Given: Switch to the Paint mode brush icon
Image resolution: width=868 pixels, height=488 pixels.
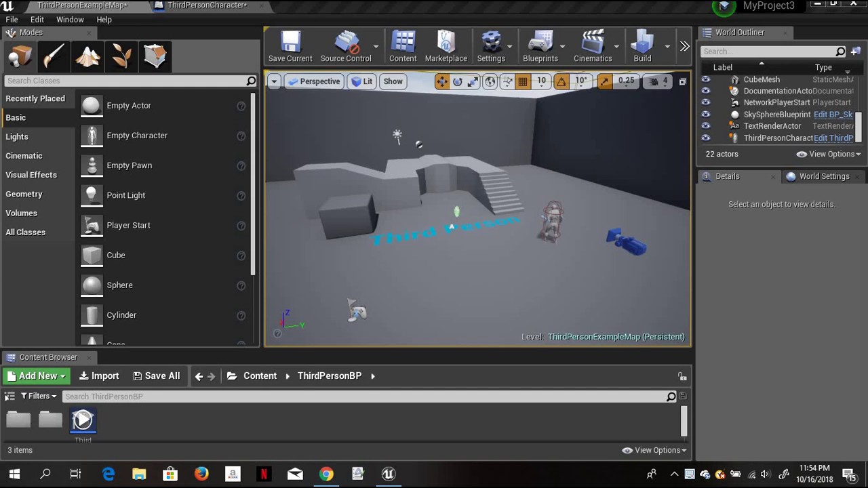Looking at the screenshot, I should click(54, 56).
